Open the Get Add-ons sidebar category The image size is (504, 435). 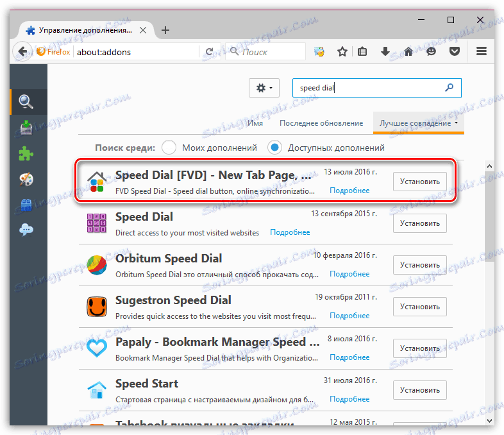tap(26, 128)
